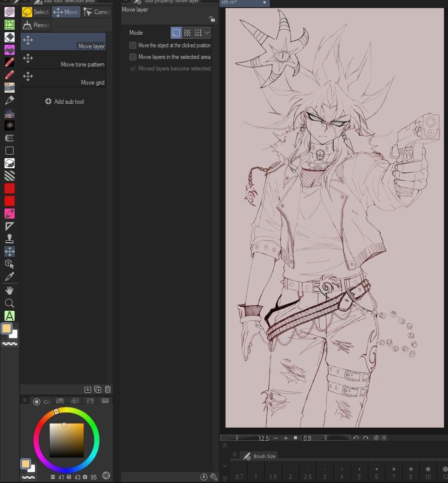Select transparent color in the tool palette
The height and width of the screenshot is (483, 448).
point(10,344)
